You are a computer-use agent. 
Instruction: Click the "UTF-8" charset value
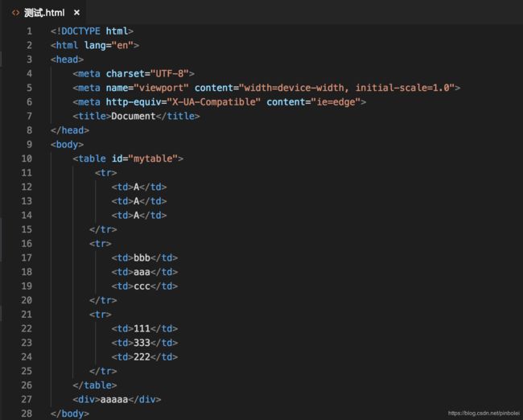pyautogui.click(x=170, y=73)
